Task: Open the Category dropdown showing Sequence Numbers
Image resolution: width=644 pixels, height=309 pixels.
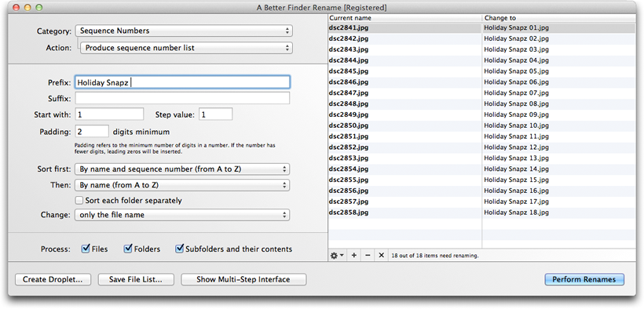Action: pyautogui.click(x=184, y=31)
